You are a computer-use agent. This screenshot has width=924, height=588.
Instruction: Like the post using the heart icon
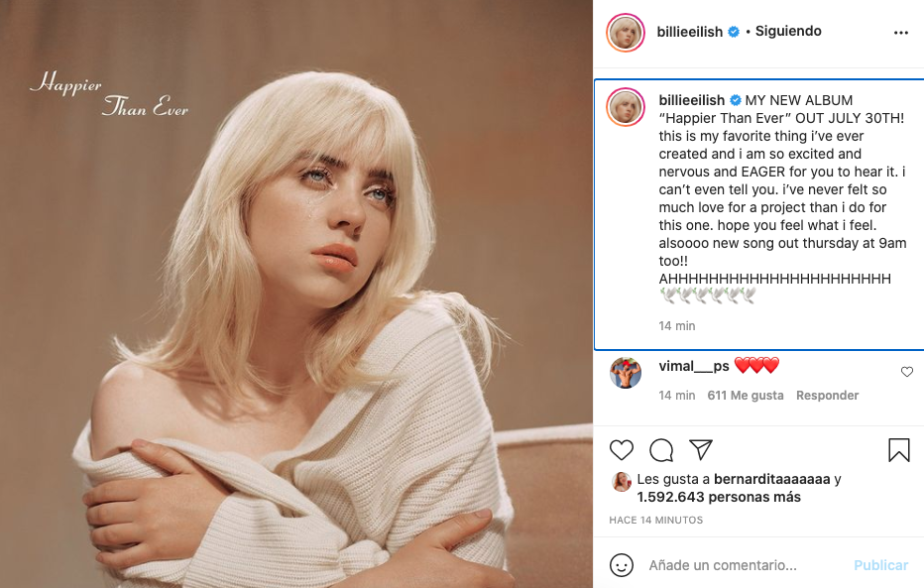(621, 449)
